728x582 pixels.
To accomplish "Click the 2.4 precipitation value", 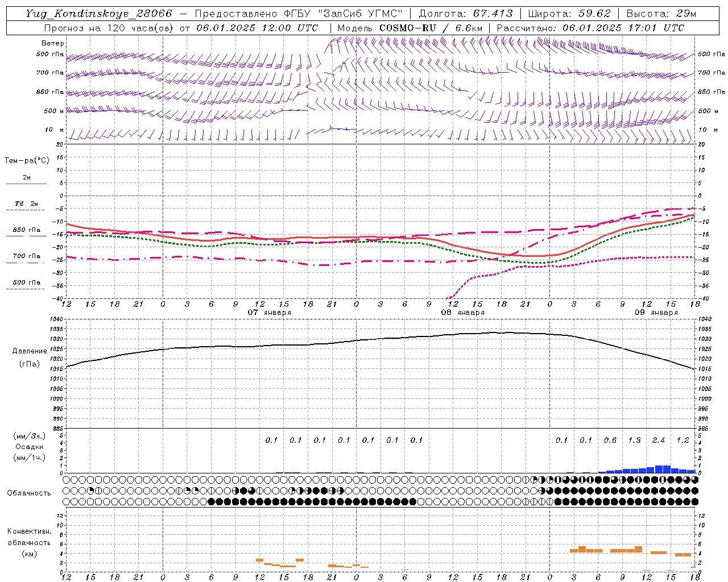I will (x=659, y=440).
